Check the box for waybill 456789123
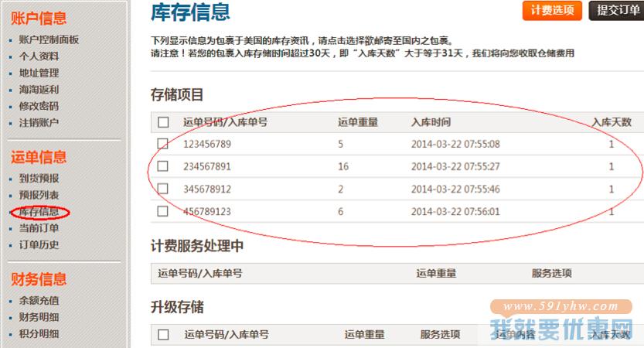 tap(163, 211)
